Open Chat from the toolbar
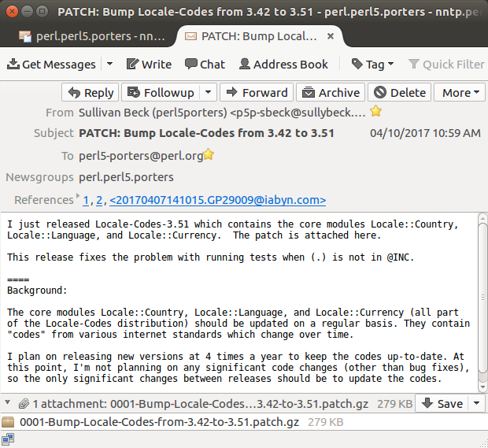Screen dimensions: 488x448 coord(205,65)
